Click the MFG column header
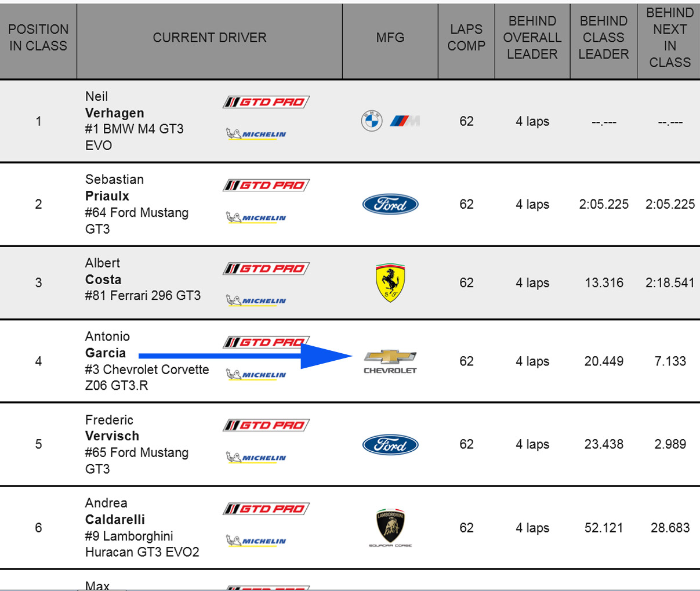 point(390,38)
